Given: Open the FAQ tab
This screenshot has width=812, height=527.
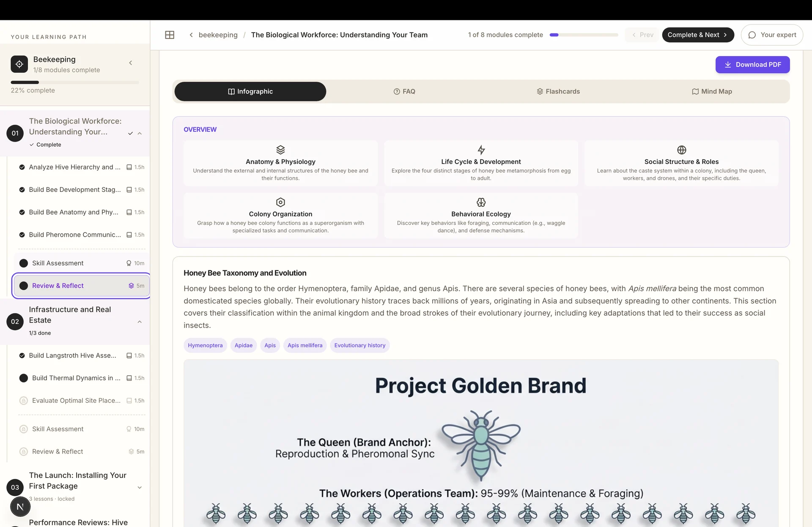Looking at the screenshot, I should (x=404, y=91).
